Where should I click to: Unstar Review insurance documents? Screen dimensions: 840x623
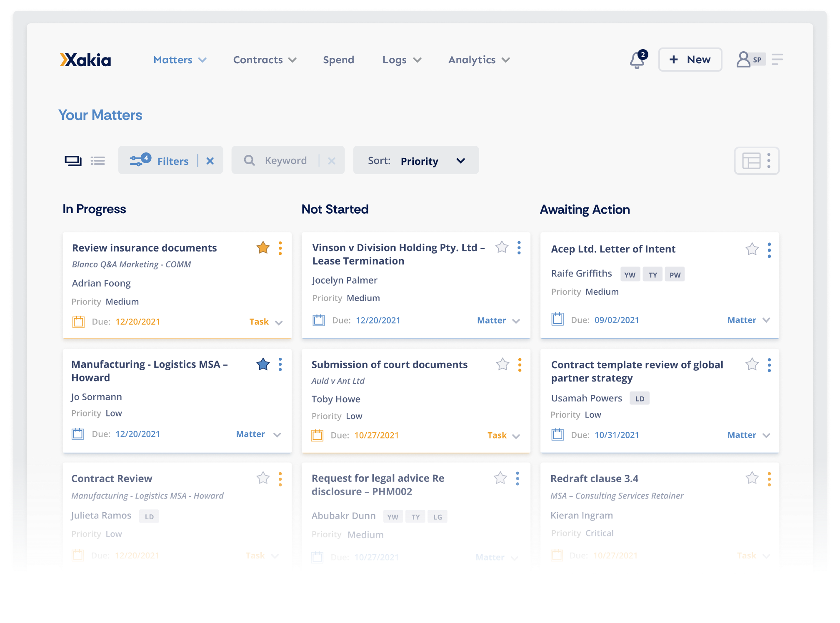click(263, 248)
